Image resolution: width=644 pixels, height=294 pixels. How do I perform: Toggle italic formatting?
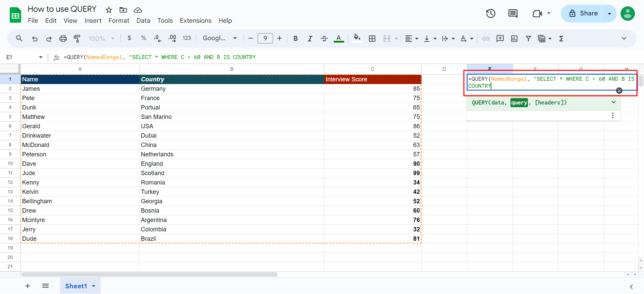pos(310,39)
